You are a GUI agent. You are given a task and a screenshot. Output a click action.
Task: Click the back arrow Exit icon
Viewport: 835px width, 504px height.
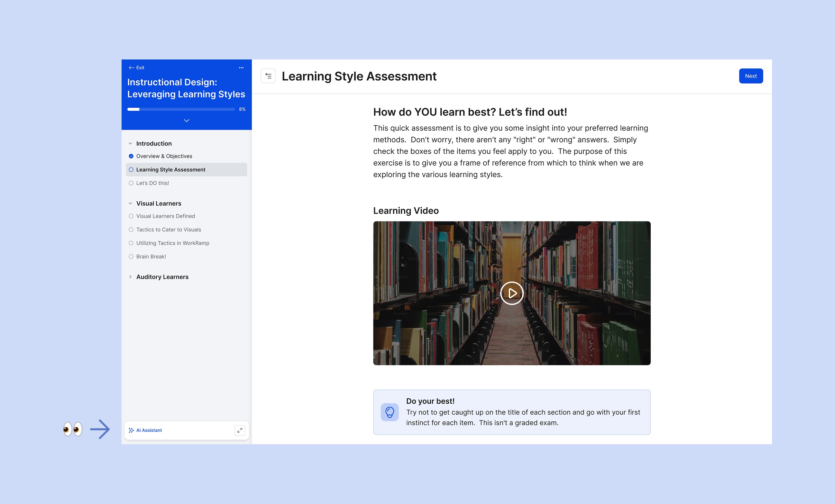[132, 68]
